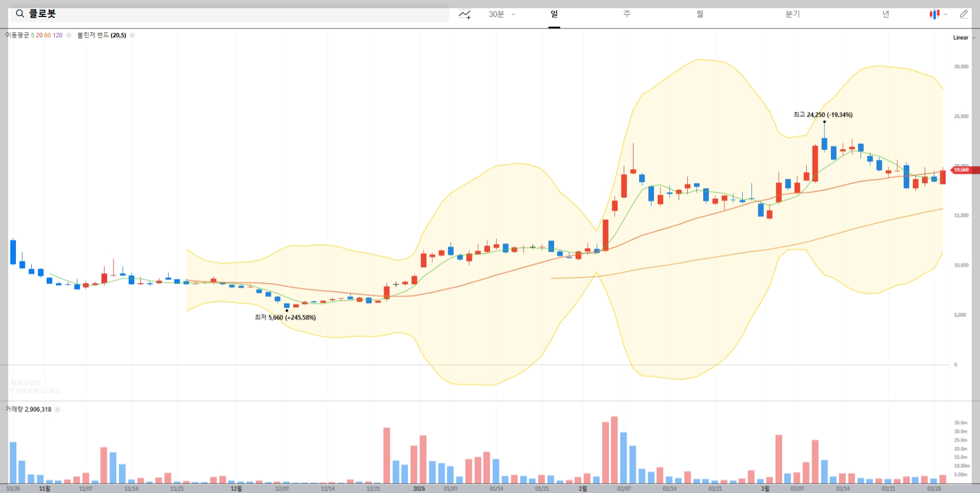Switch to the 월 monthly tab
980x493 pixels.
pos(700,14)
